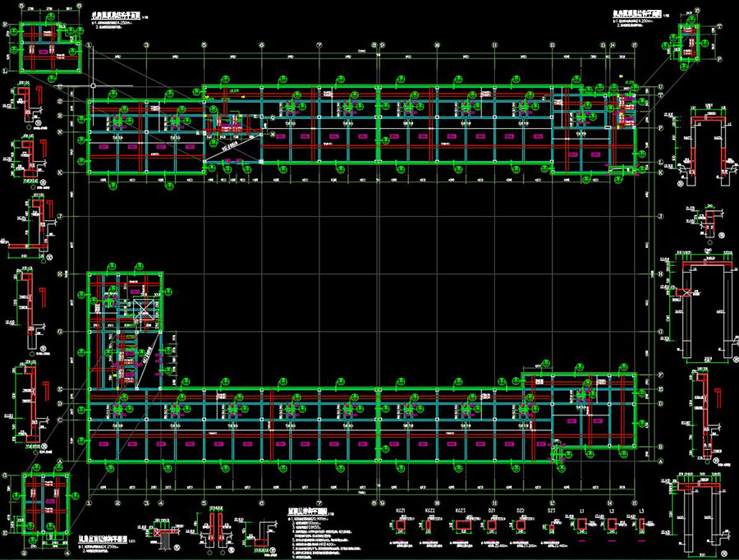Click the KGZ3 column section detail
The width and height of the screenshot is (739, 560).
click(x=462, y=524)
